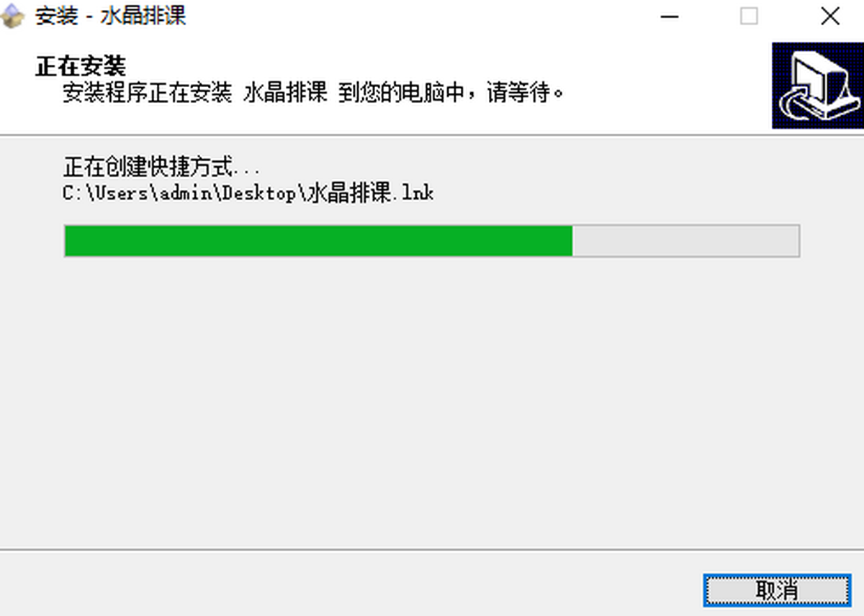The height and width of the screenshot is (616, 864).
Task: Click the bold 正在安装 heading
Action: [x=81, y=66]
